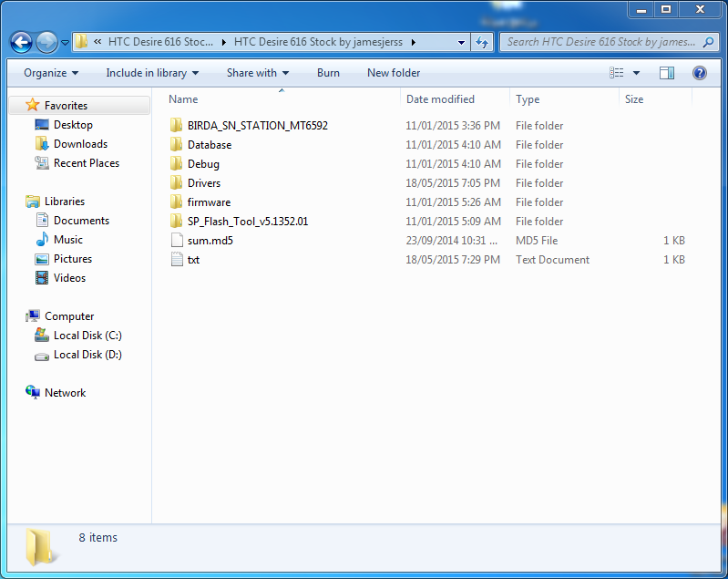Click the sum.md5 file name
Screen dimensions: 728x579
tap(210, 241)
